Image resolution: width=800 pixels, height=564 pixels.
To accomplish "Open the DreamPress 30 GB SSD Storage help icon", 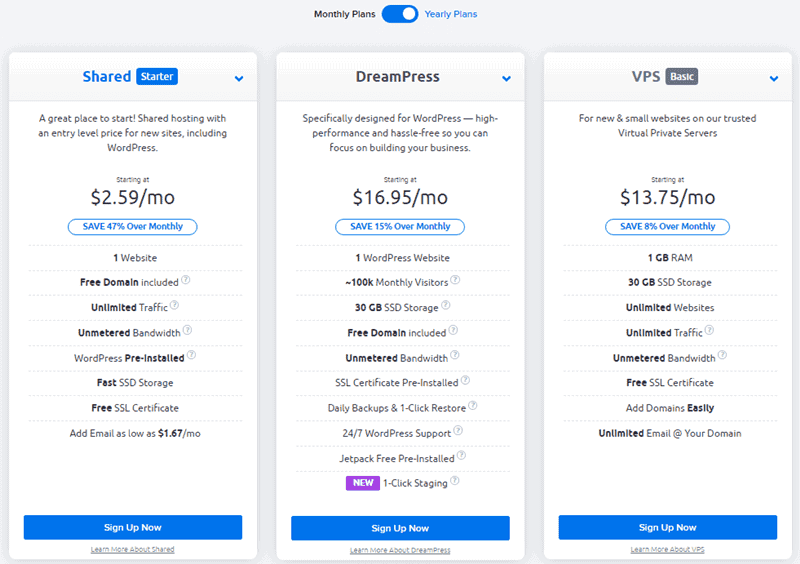I will (445, 305).
